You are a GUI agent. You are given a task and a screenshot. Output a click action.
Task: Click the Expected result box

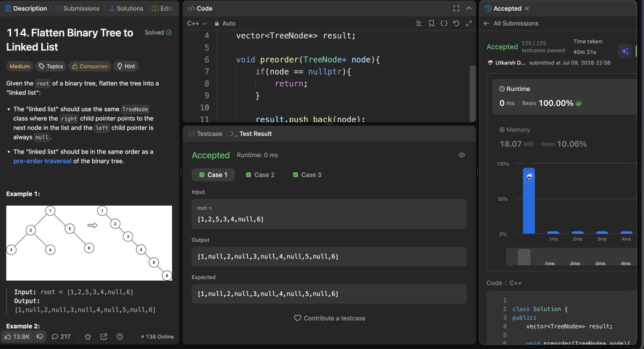329,294
